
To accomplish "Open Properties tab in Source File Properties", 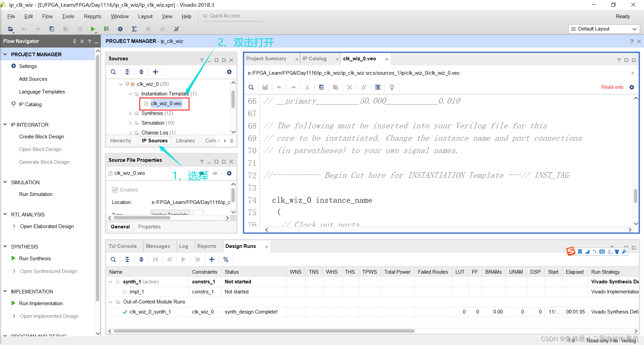I will (x=149, y=227).
